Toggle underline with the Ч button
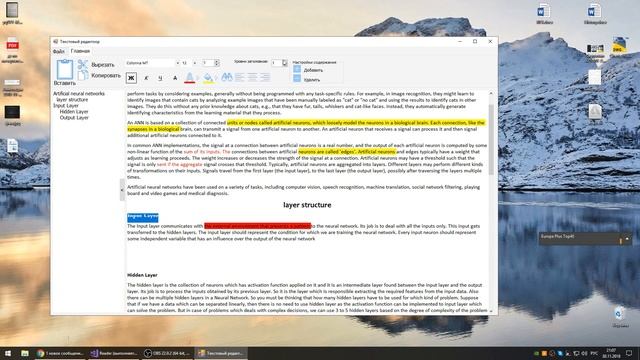The height and width of the screenshot is (360, 640). (x=160, y=78)
